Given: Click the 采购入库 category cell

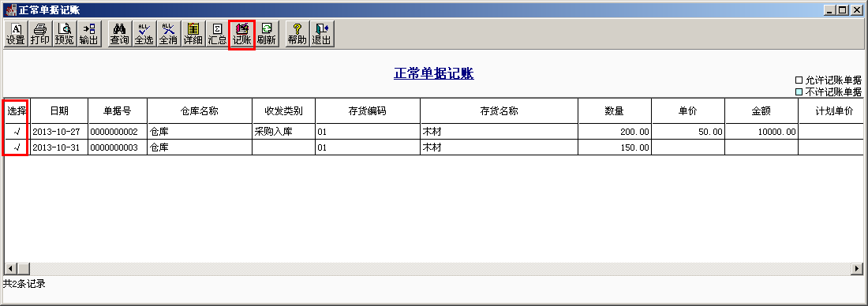Looking at the screenshot, I should tap(284, 132).
